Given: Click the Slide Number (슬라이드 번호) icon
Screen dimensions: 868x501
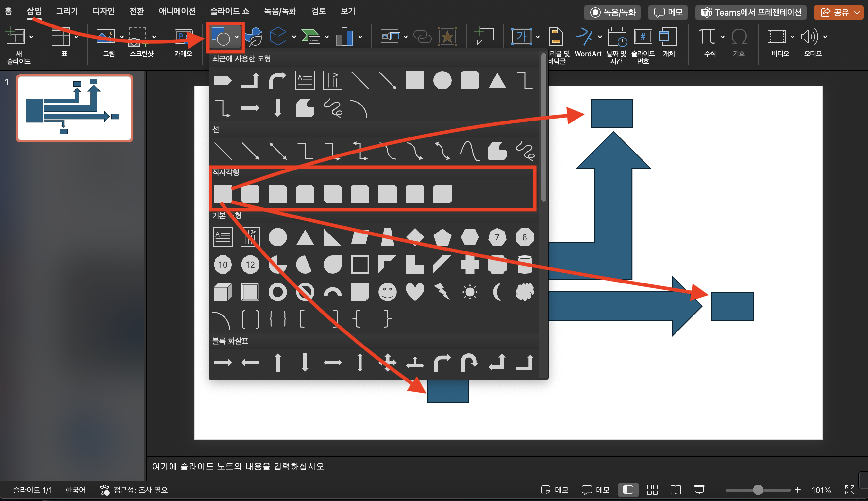Looking at the screenshot, I should (x=643, y=37).
